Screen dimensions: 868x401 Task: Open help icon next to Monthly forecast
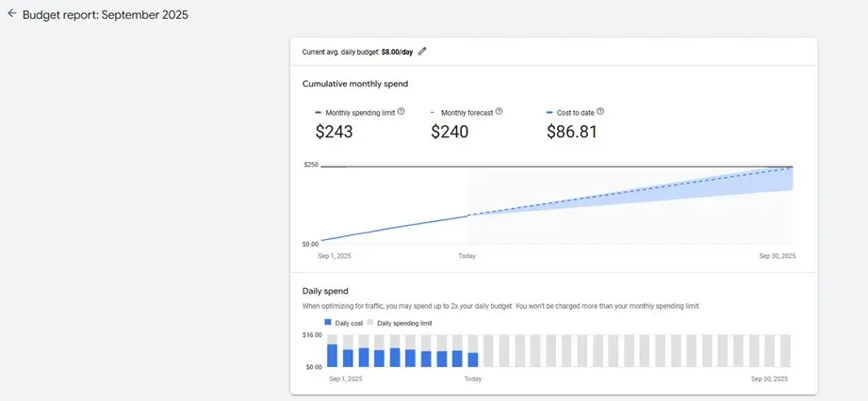tap(500, 111)
